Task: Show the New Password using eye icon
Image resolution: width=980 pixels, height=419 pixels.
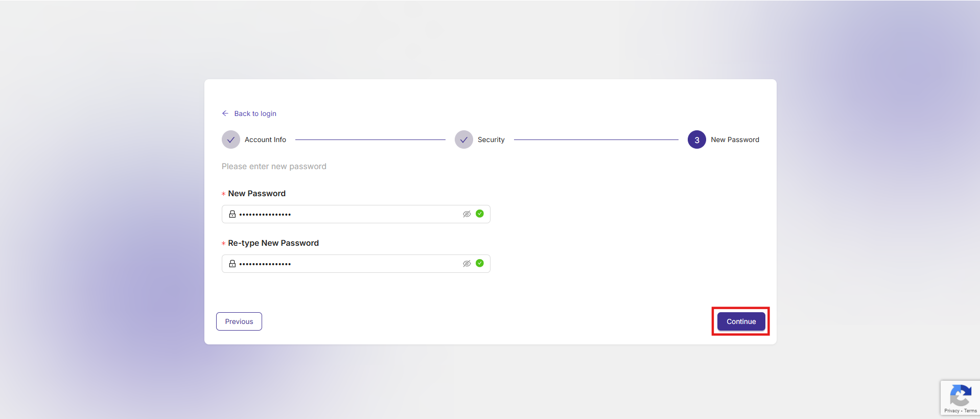Action: [x=466, y=214]
